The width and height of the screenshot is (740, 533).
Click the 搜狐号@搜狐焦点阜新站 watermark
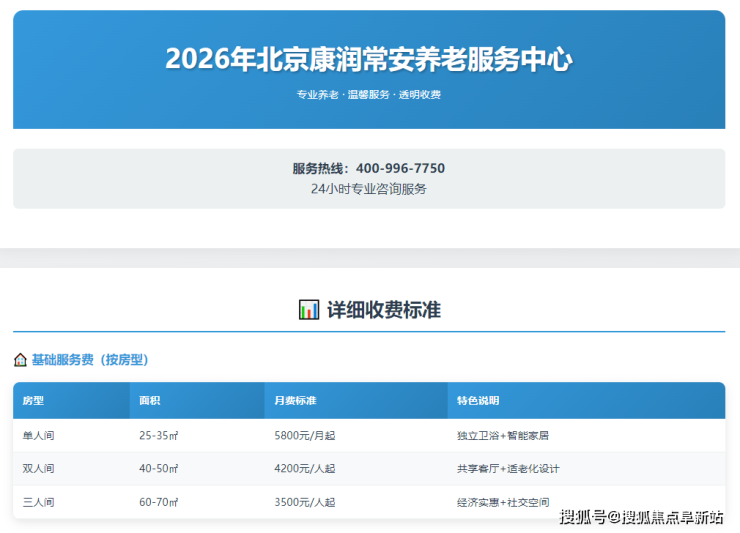pyautogui.click(x=641, y=517)
